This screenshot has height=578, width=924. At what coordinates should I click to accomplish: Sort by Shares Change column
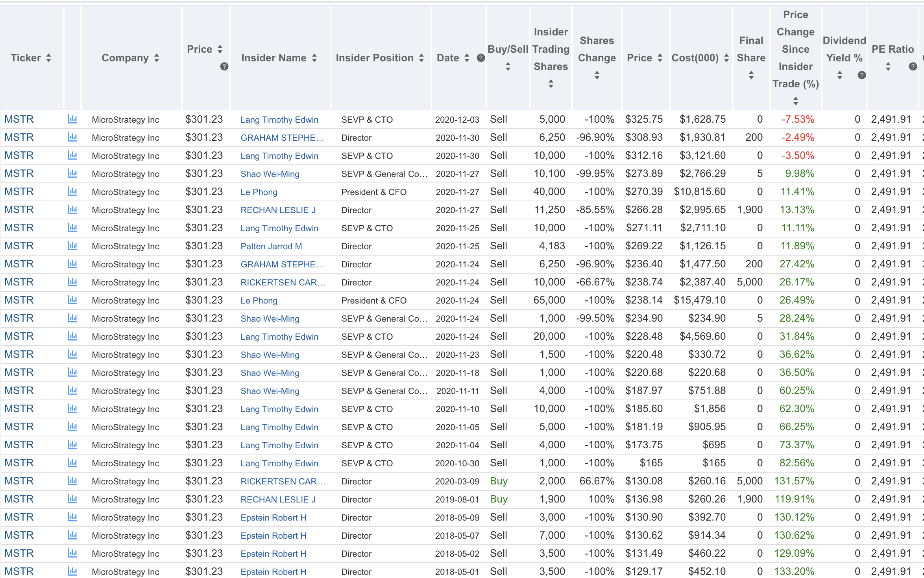click(x=597, y=75)
